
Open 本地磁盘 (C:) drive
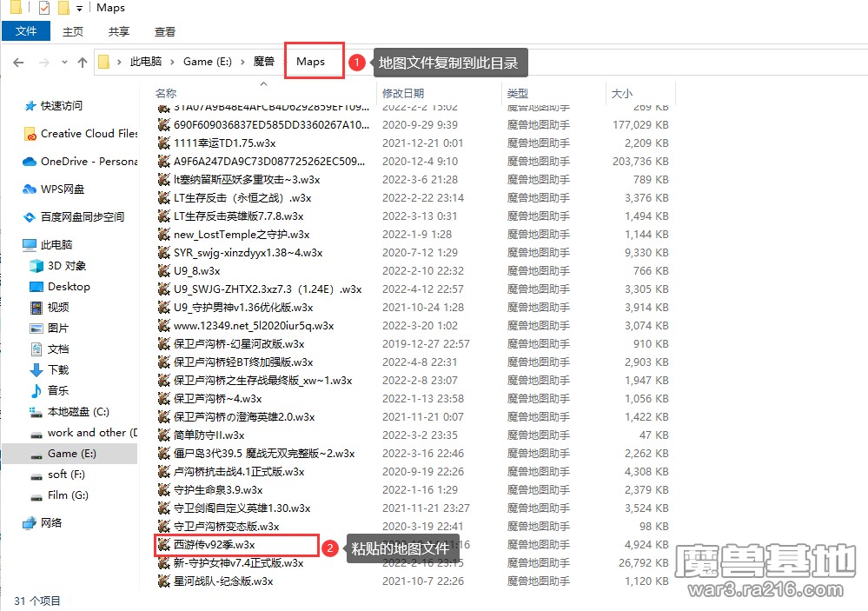[77, 412]
